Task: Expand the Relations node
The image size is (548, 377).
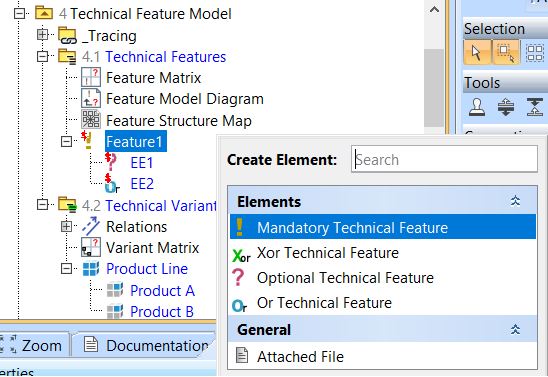Action: pyautogui.click(x=66, y=227)
